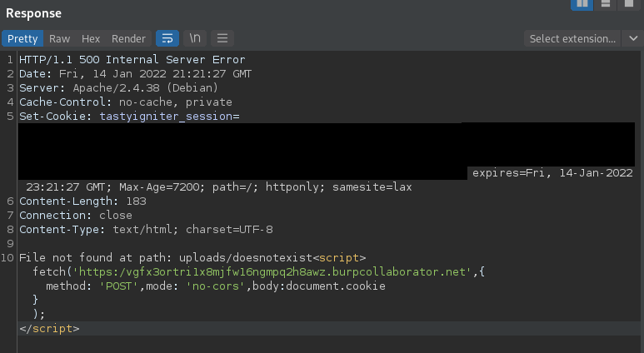
Task: Toggle show non-printable characters (\n) button
Action: (195, 38)
